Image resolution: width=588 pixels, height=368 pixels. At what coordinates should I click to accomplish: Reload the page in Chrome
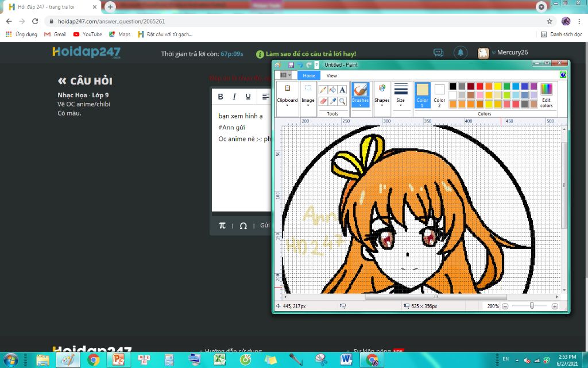[x=35, y=21]
